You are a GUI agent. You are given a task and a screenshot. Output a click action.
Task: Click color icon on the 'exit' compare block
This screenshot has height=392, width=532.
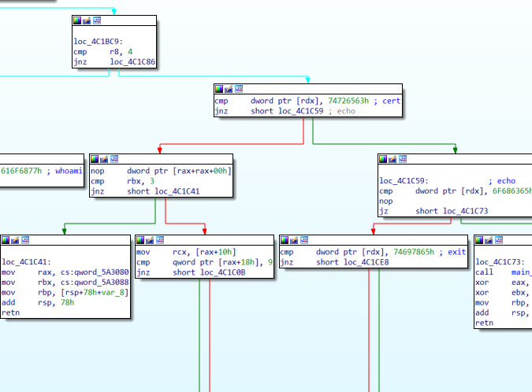point(285,240)
